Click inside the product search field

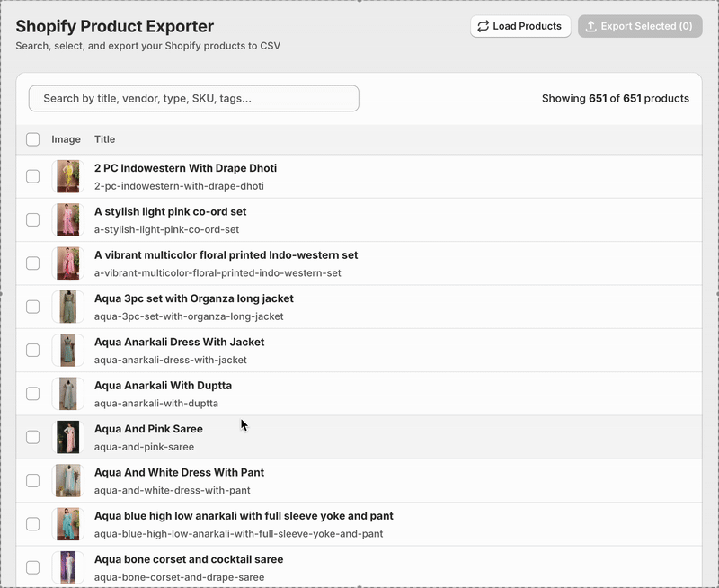pyautogui.click(x=196, y=98)
